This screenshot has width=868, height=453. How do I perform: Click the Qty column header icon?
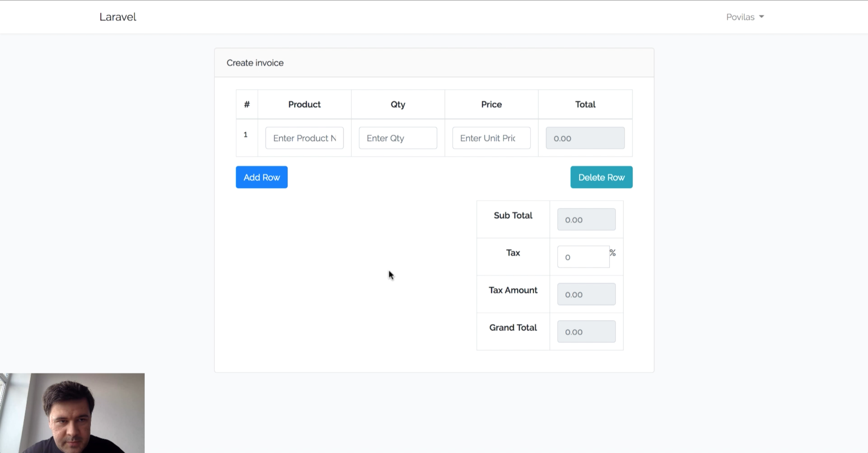point(398,104)
